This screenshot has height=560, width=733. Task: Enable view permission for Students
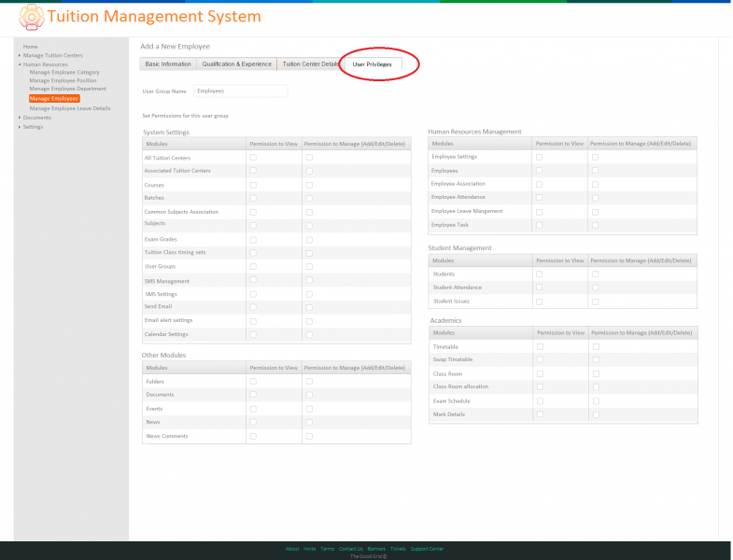point(539,273)
